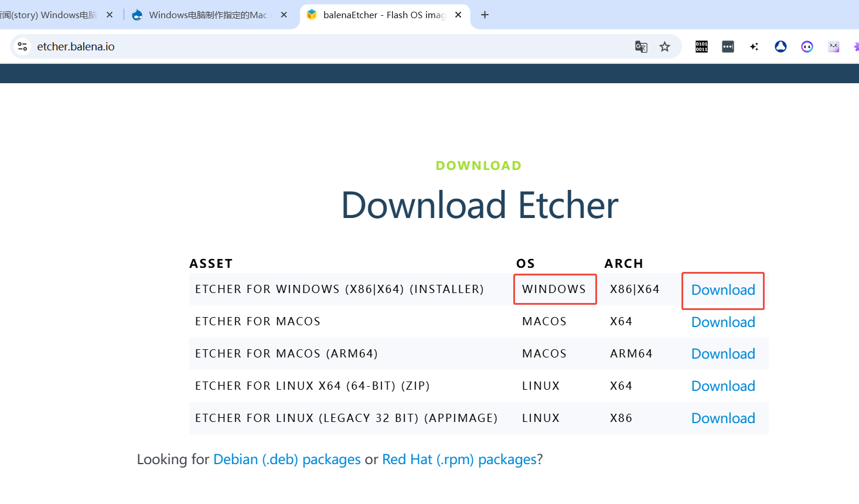
Task: Click the 'X86' arch cell in Linux legacy row
Action: (x=621, y=418)
